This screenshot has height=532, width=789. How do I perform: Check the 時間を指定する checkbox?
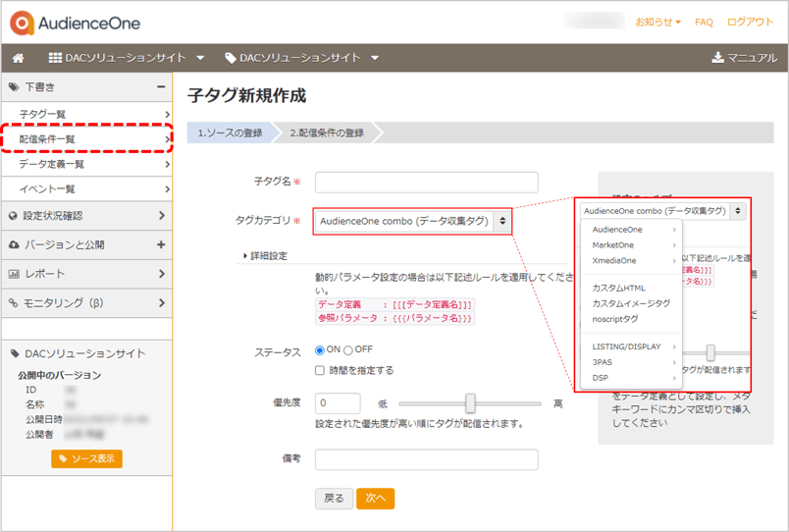320,370
